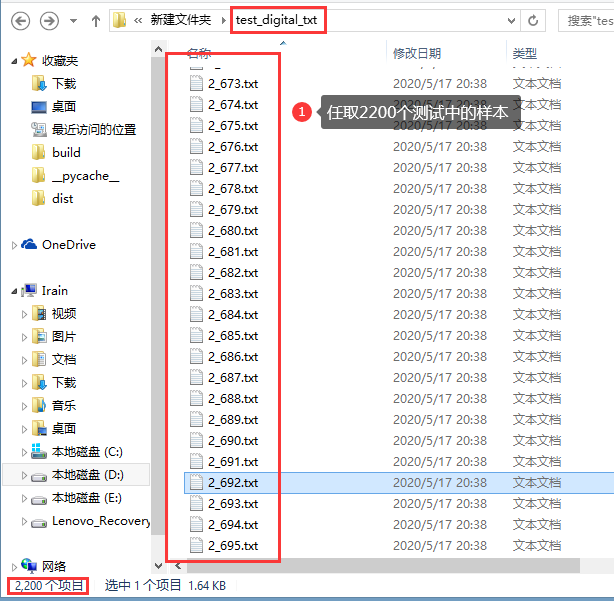
Task: Open the recent locations dropdown arrow
Action: 73,21
